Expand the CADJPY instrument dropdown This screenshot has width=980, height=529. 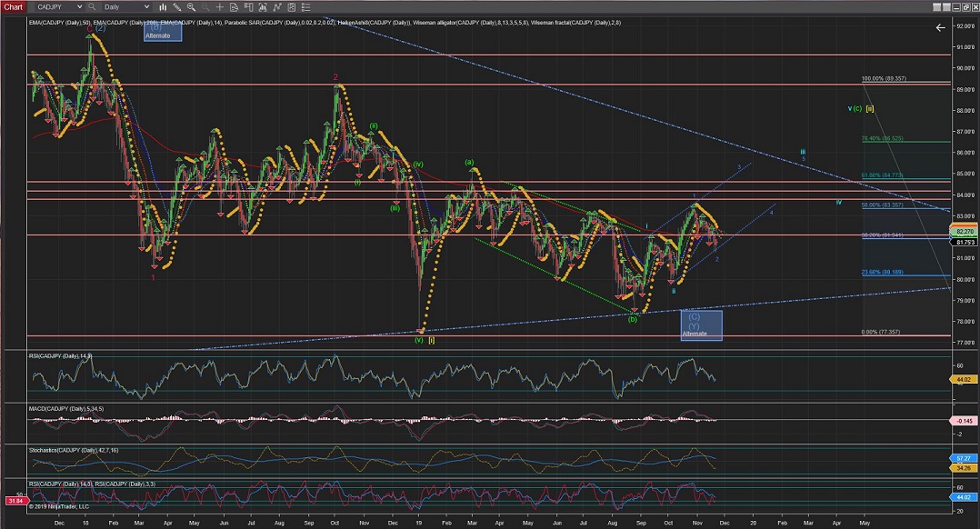pyautogui.click(x=80, y=7)
